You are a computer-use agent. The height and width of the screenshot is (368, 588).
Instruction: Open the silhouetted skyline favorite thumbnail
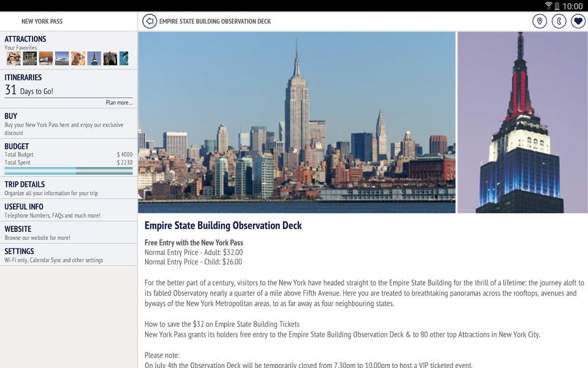coord(110,59)
